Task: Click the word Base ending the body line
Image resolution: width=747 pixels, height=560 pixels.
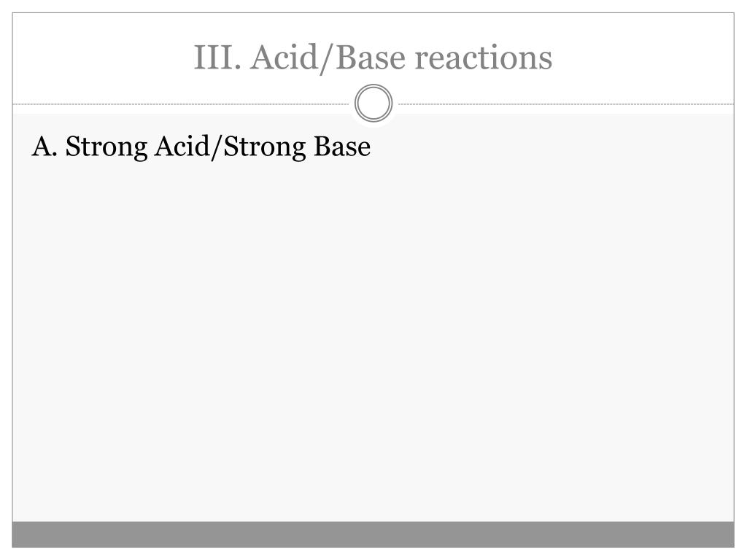Action: [342, 146]
